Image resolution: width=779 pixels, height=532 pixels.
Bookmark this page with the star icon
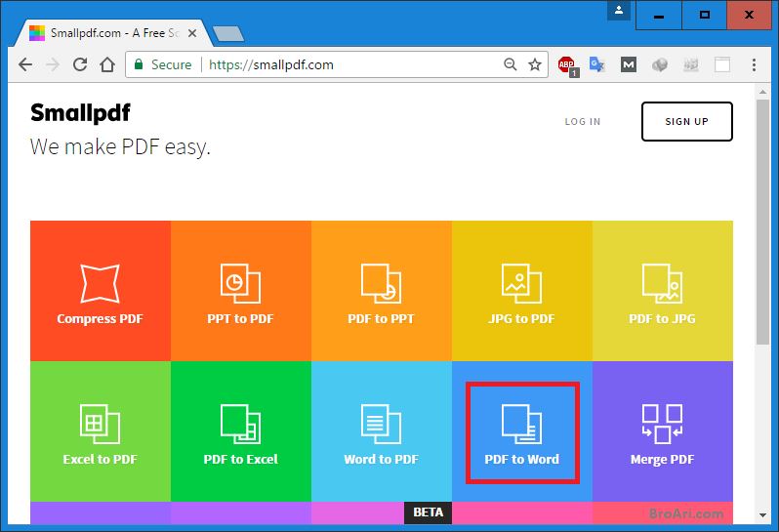click(535, 64)
